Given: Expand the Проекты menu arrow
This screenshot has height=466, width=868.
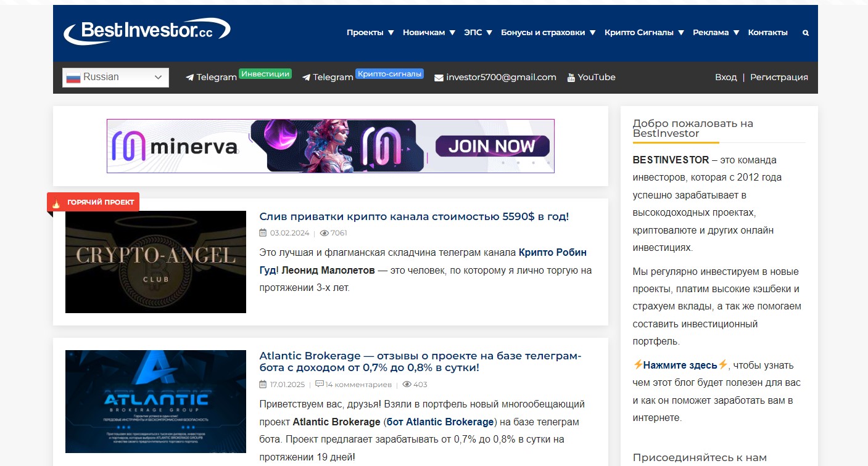Looking at the screenshot, I should tap(391, 33).
